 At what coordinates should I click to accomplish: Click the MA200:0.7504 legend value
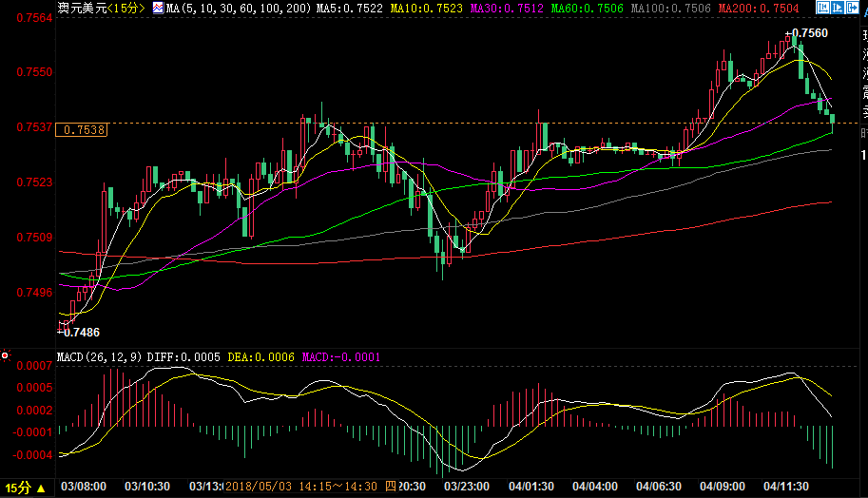pos(759,9)
